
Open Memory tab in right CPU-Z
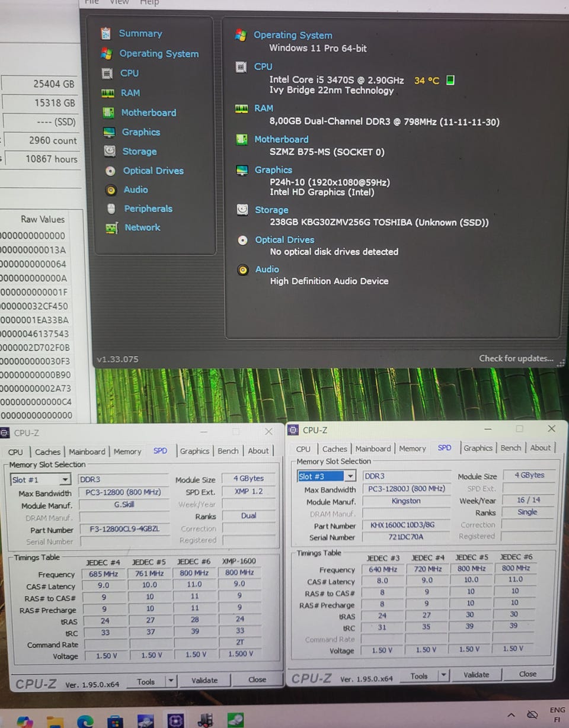(413, 448)
